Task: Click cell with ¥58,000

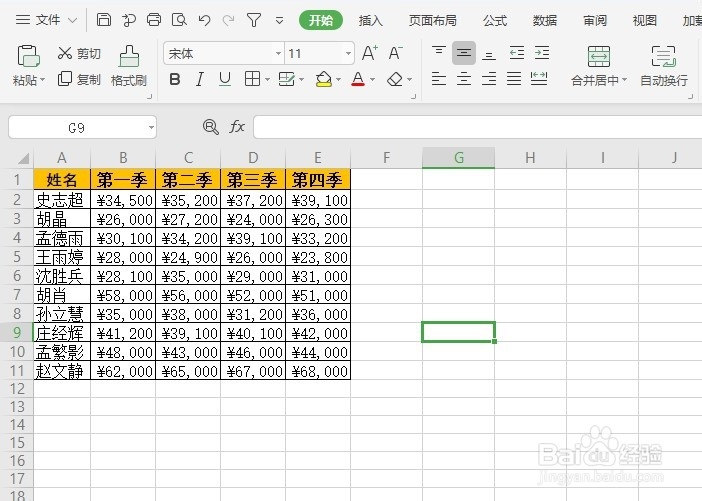Action: coord(123,295)
